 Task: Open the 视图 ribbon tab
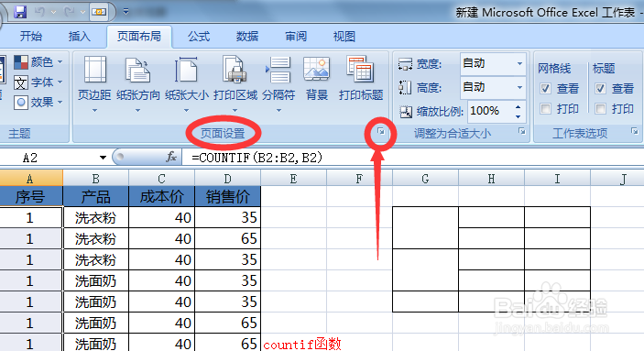point(344,36)
